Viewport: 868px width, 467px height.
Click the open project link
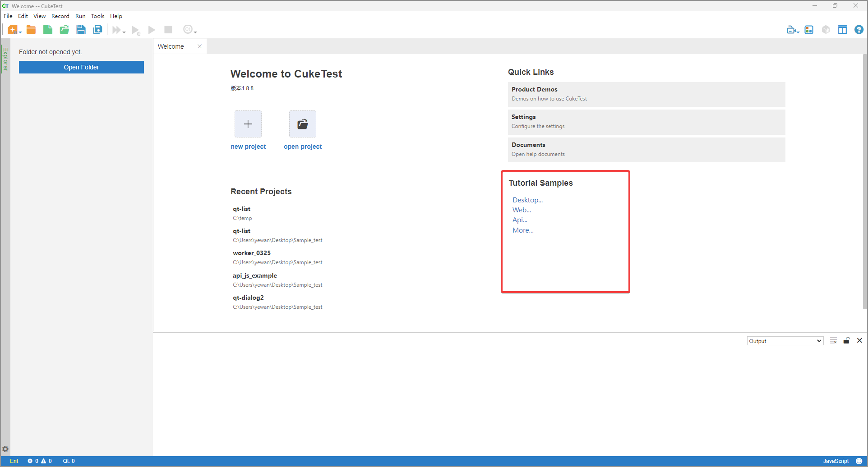(303, 147)
